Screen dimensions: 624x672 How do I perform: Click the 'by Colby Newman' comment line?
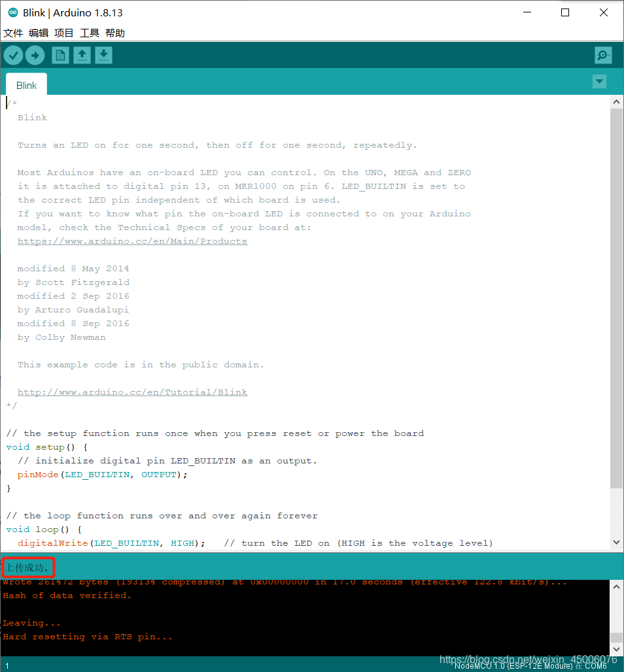pyautogui.click(x=61, y=337)
